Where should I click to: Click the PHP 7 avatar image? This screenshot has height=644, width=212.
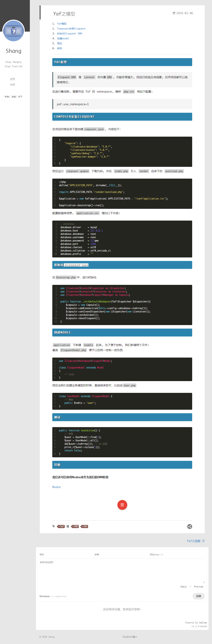[x=14, y=31]
